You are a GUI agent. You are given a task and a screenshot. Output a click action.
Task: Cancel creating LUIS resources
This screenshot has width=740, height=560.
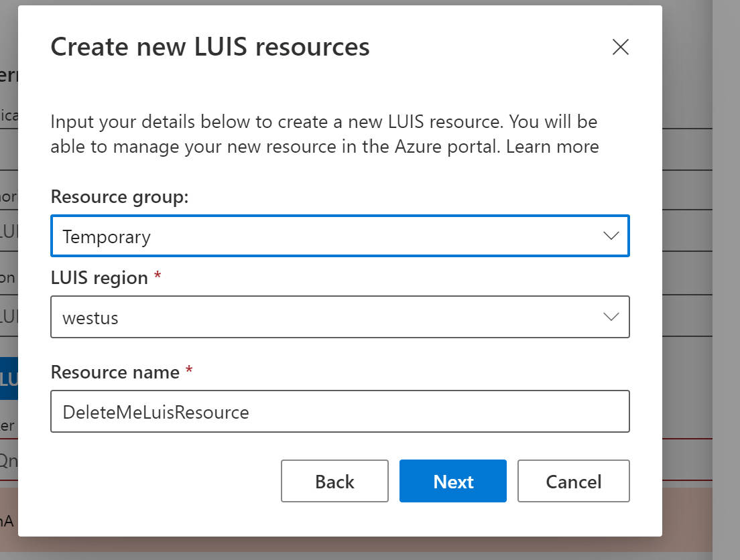[x=573, y=481]
